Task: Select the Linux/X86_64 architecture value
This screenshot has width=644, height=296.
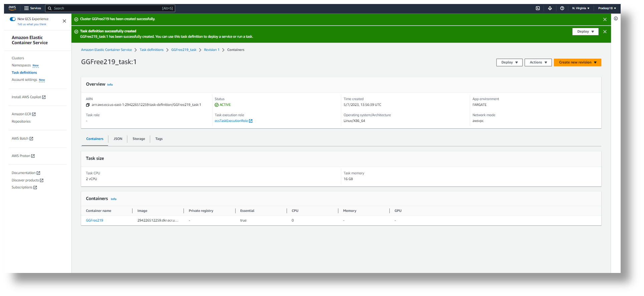Action: tap(354, 121)
